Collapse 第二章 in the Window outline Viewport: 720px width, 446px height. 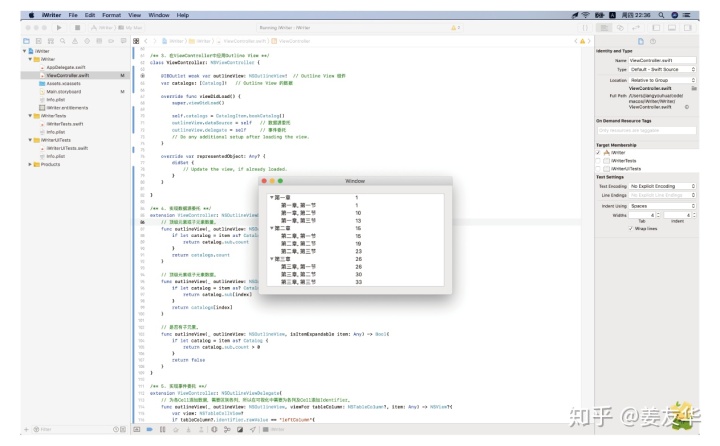point(271,228)
